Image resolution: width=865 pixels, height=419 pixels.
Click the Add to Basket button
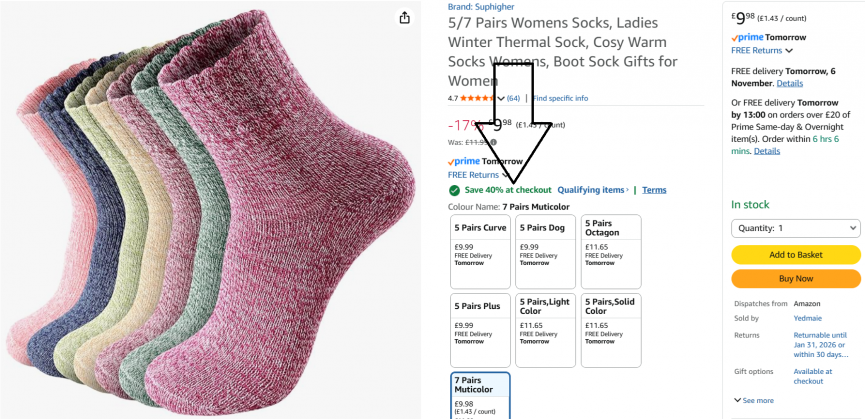(795, 255)
